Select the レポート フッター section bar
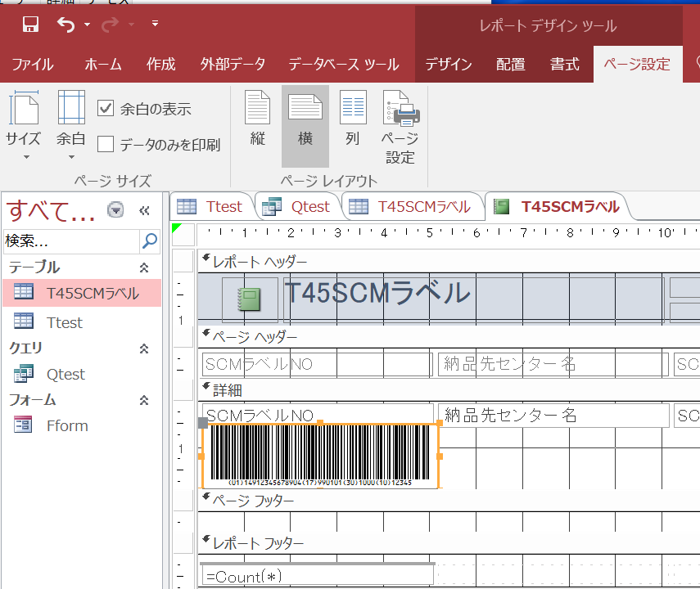The image size is (700, 589). click(449, 543)
